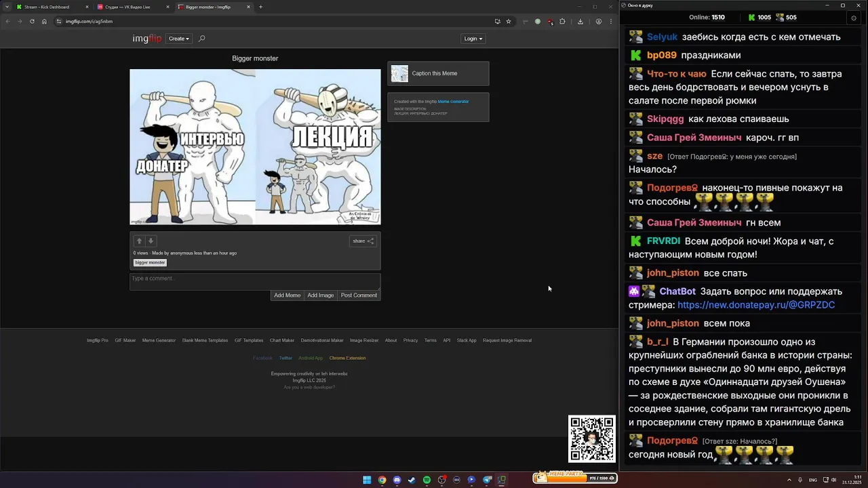Image resolution: width=868 pixels, height=488 pixels.
Task: Open the Chrome three-dot menu
Action: (x=610, y=21)
